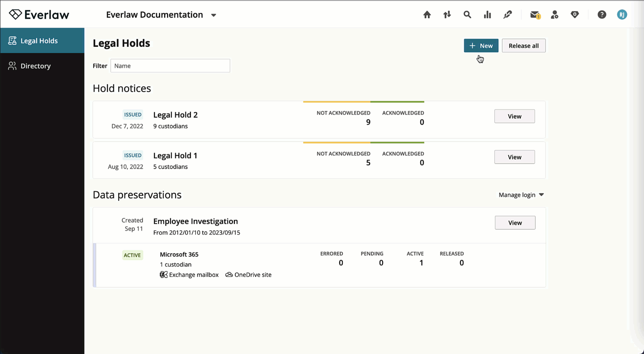Image resolution: width=644 pixels, height=354 pixels.
Task: View the Legal Hold 2 notice
Action: (x=514, y=116)
